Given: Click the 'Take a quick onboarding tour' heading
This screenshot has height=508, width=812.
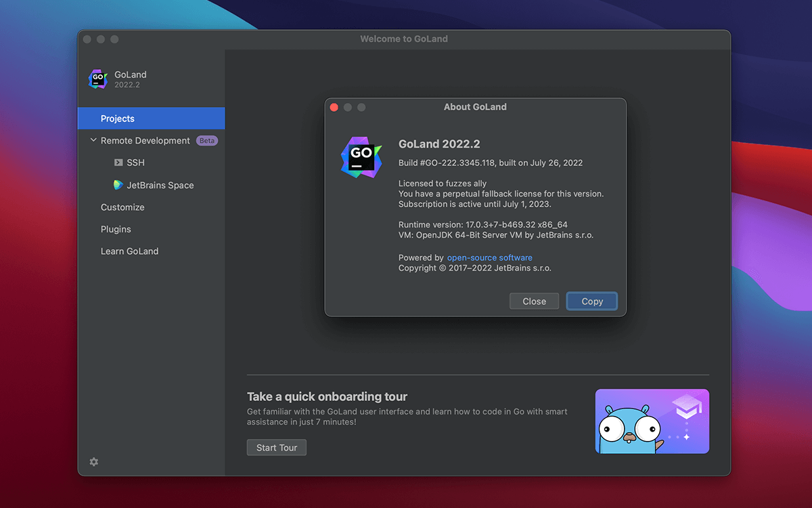Looking at the screenshot, I should tap(328, 397).
